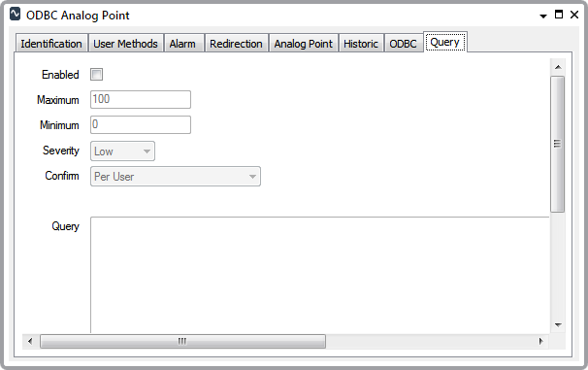This screenshot has width=588, height=370.
Task: Select the Alarm tab
Action: click(182, 44)
